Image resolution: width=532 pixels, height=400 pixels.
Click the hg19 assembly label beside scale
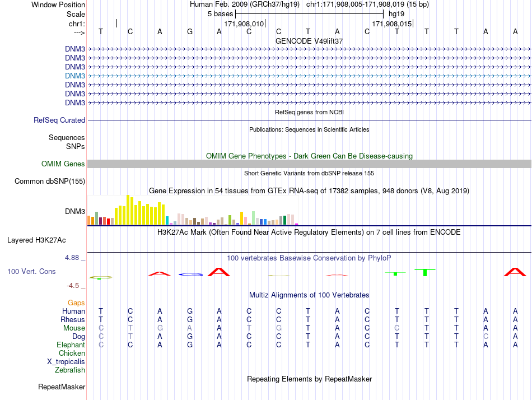396,14
